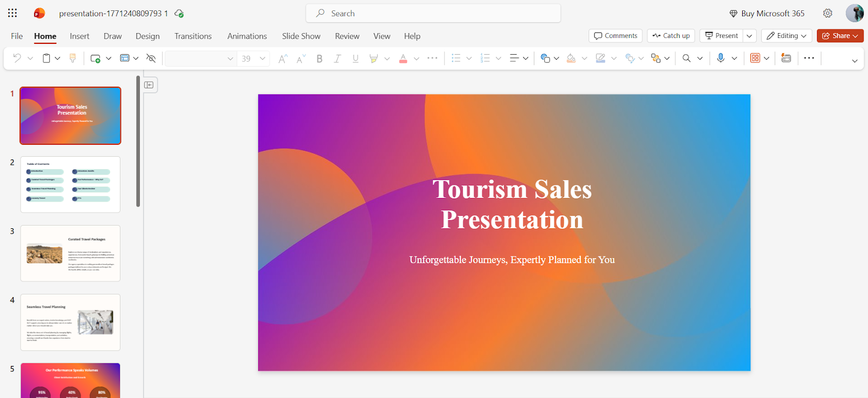This screenshot has height=398, width=868.
Task: Click Buy Microsoft 365 link
Action: (767, 14)
